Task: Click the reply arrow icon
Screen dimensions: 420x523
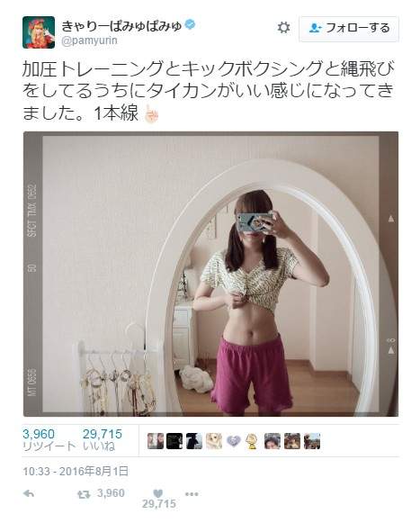Action: click(29, 493)
